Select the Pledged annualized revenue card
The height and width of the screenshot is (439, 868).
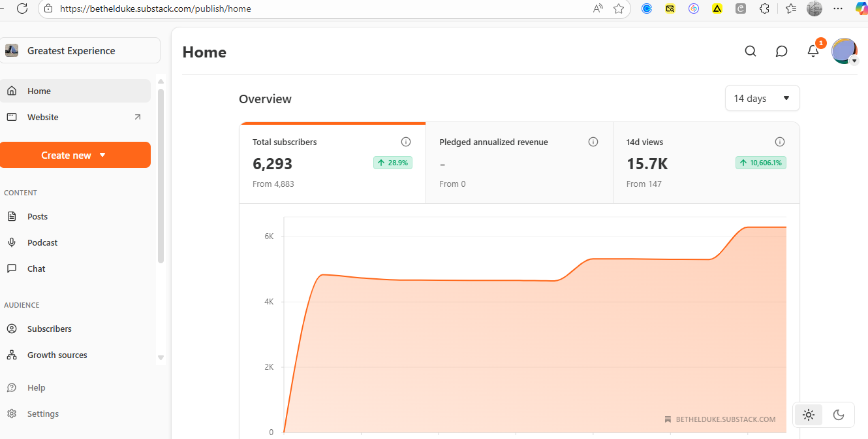coord(519,162)
